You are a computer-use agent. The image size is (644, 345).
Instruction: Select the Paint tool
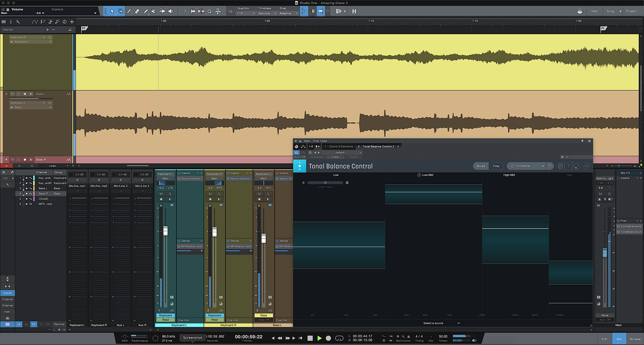(146, 11)
